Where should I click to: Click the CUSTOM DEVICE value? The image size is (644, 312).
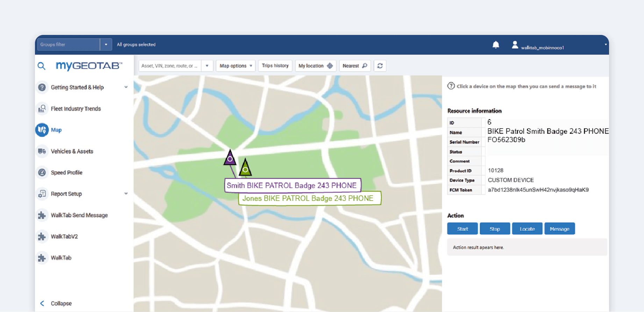(x=511, y=180)
